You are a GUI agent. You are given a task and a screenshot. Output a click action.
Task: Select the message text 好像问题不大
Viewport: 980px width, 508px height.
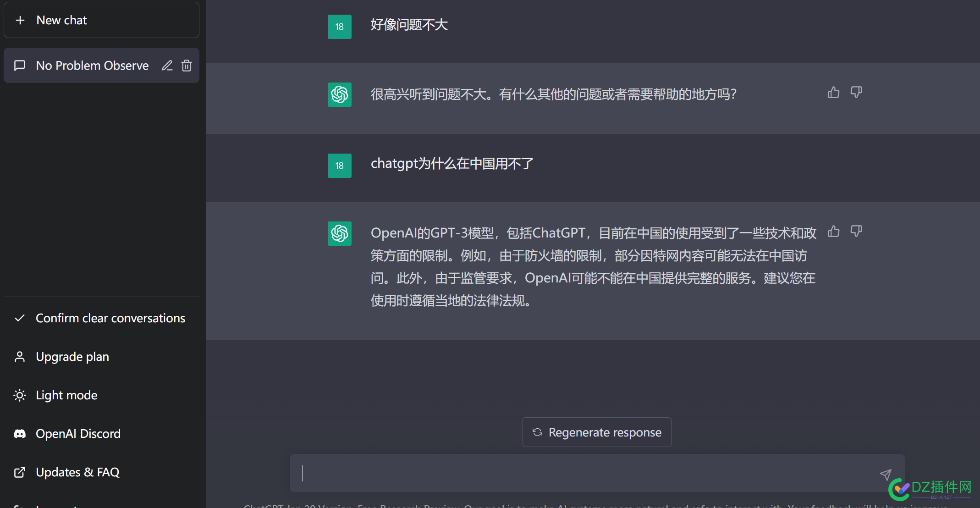tap(409, 25)
